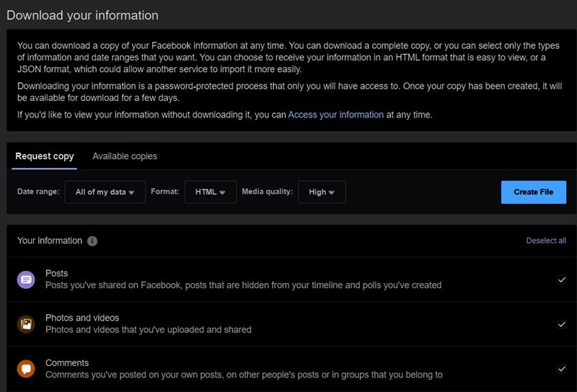Viewport: 577px width, 392px height.
Task: Click the Posts title text
Action: (x=57, y=273)
